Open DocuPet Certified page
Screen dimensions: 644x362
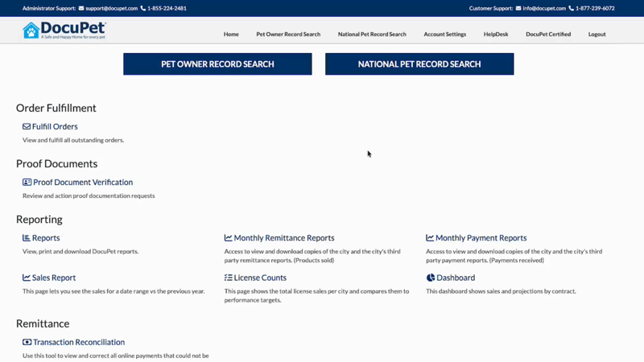tap(548, 34)
